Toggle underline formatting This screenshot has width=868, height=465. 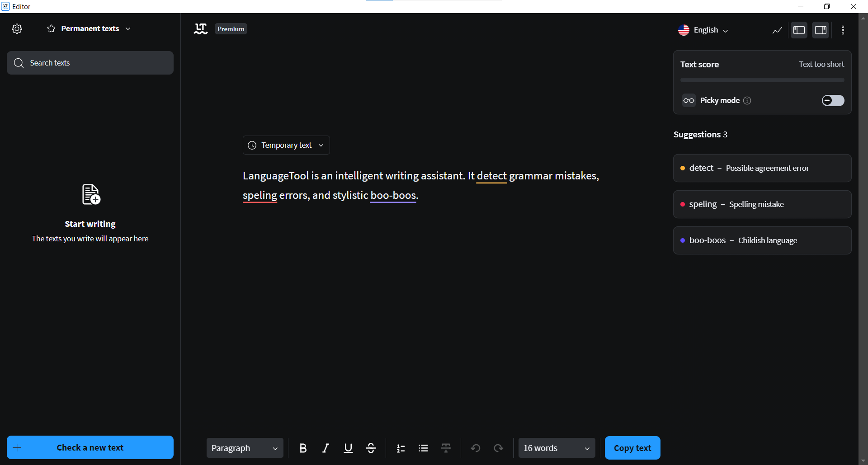point(348,448)
